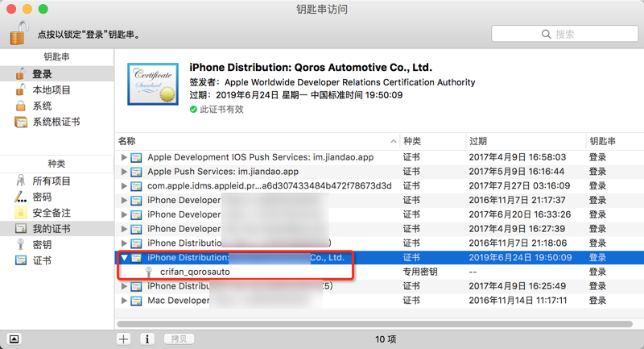Viewport: 644px width, 349px height.
Task: Open the 密码 category pencil icon
Action: 21,197
